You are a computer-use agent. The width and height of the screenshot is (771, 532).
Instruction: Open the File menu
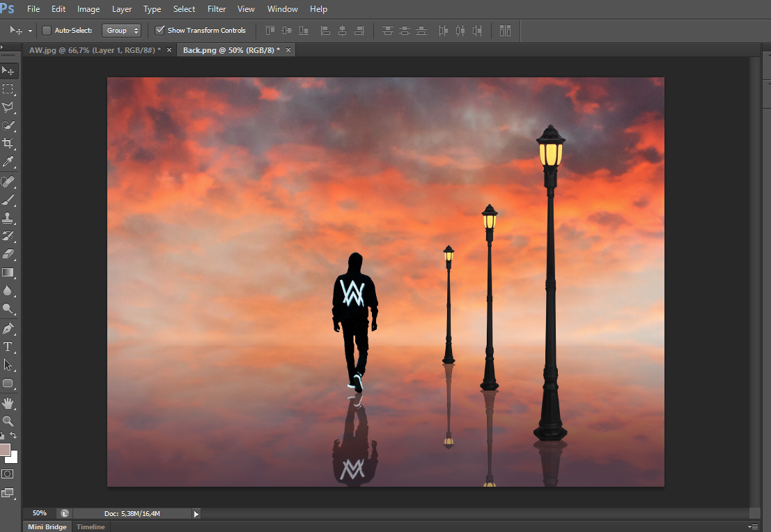[33, 9]
